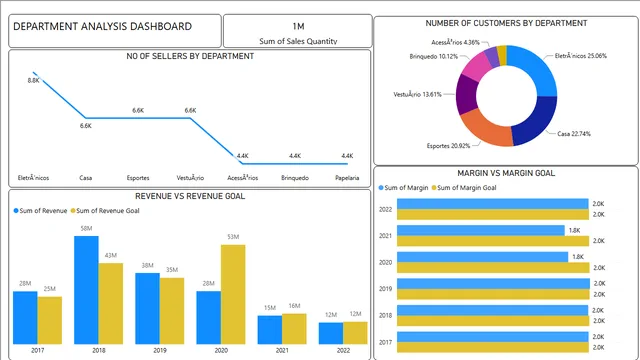Click the Acessórios 4.36% donut label

pos(456,42)
